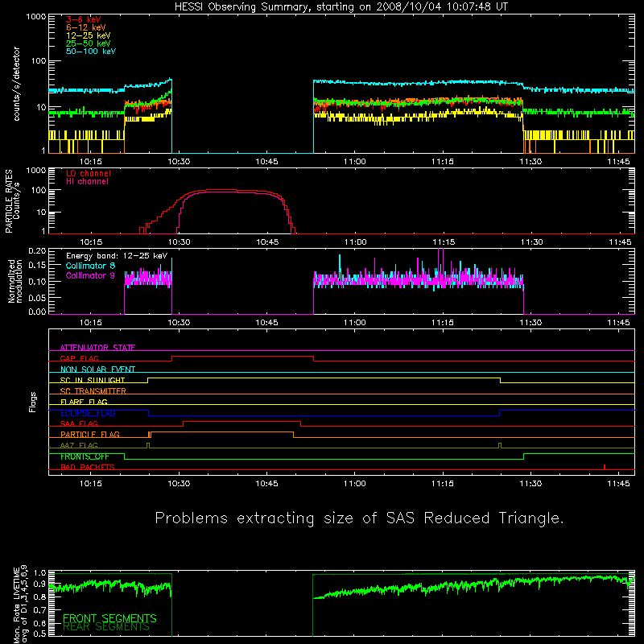Click 11:00 tick label under the particle rates plot
The width and height of the screenshot is (644, 644).
[x=355, y=242]
